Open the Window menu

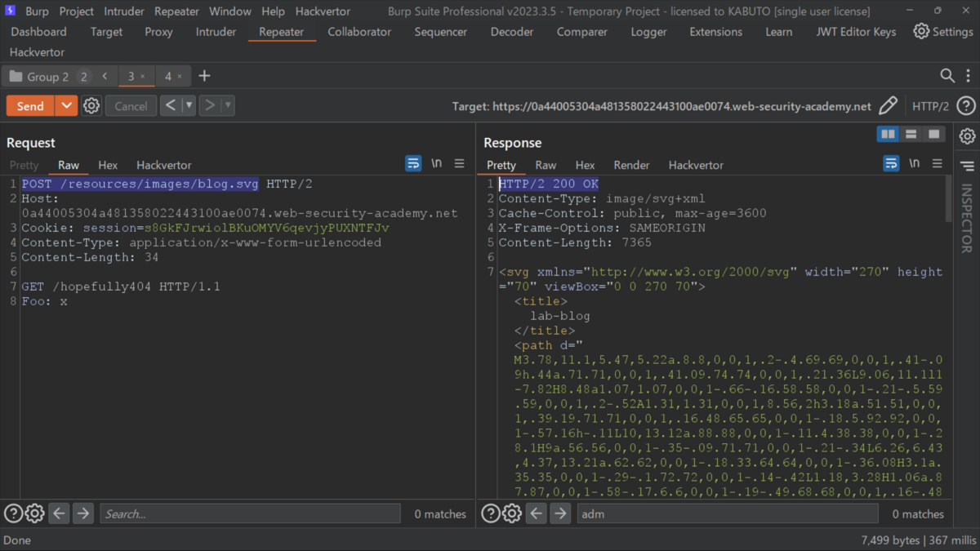click(x=230, y=11)
